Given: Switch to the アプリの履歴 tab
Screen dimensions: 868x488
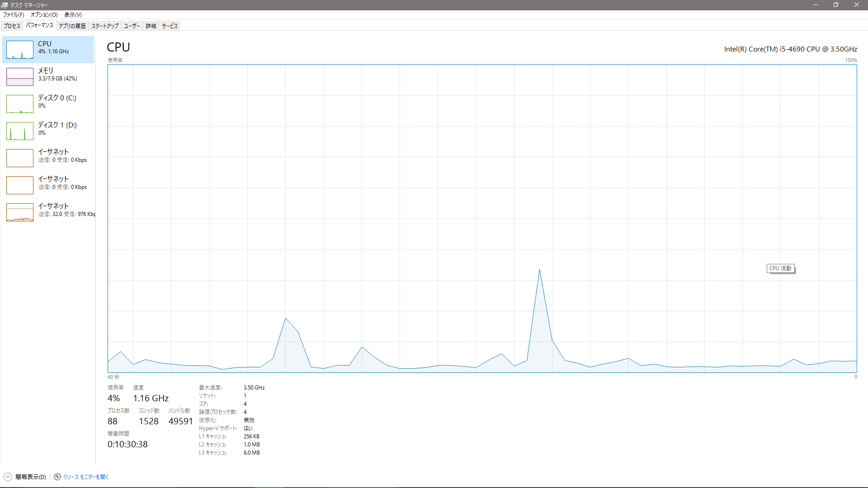Looking at the screenshot, I should click(x=72, y=26).
